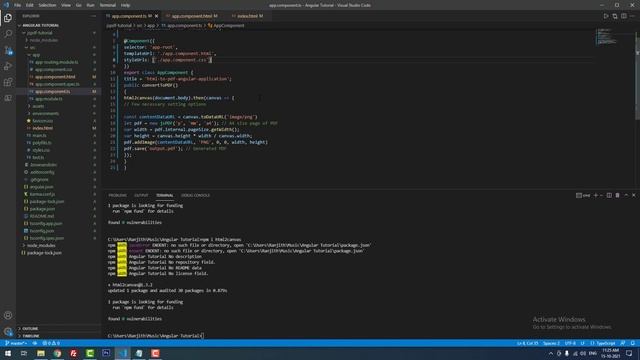The height and width of the screenshot is (360, 640).
Task: Open the Selection menu
Action: tap(47, 5)
